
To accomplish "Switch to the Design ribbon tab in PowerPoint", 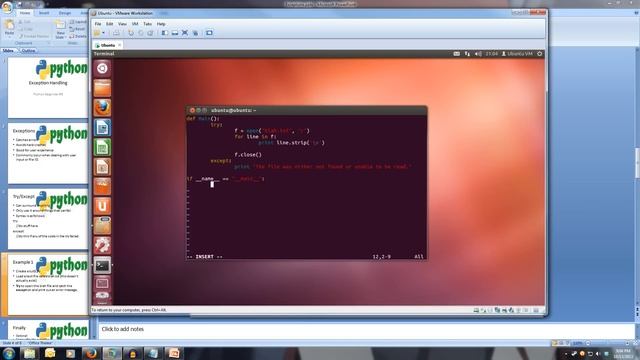I will (x=65, y=13).
